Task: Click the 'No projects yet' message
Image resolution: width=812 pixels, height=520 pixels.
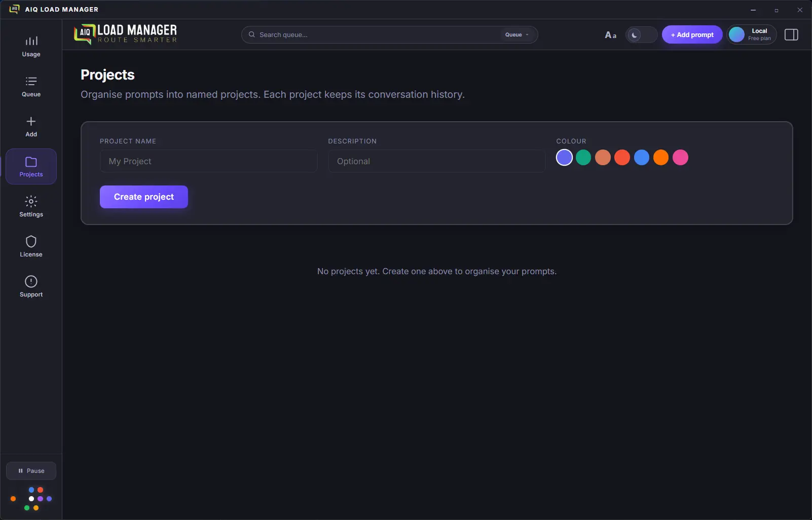Action: point(437,271)
